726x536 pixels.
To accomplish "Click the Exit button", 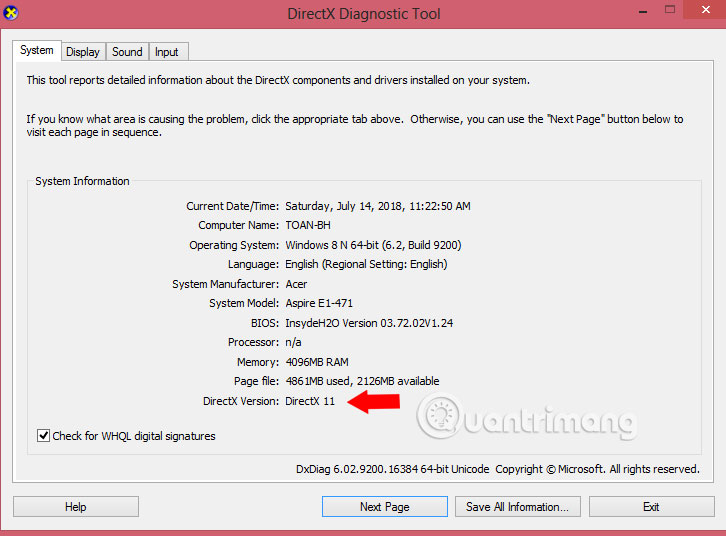I will [651, 507].
